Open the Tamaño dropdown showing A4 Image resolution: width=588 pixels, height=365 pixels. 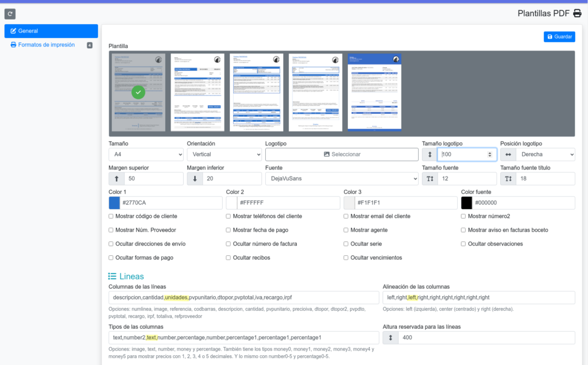pyautogui.click(x=146, y=155)
